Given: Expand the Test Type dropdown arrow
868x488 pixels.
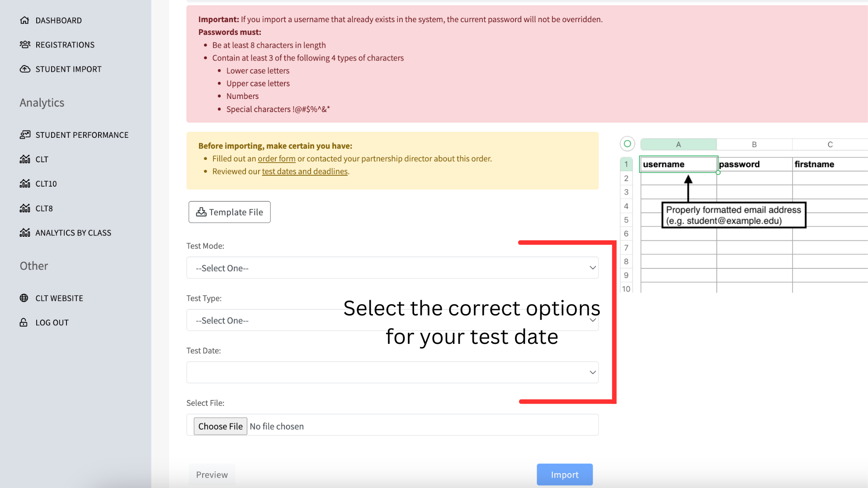Looking at the screenshot, I should [592, 320].
